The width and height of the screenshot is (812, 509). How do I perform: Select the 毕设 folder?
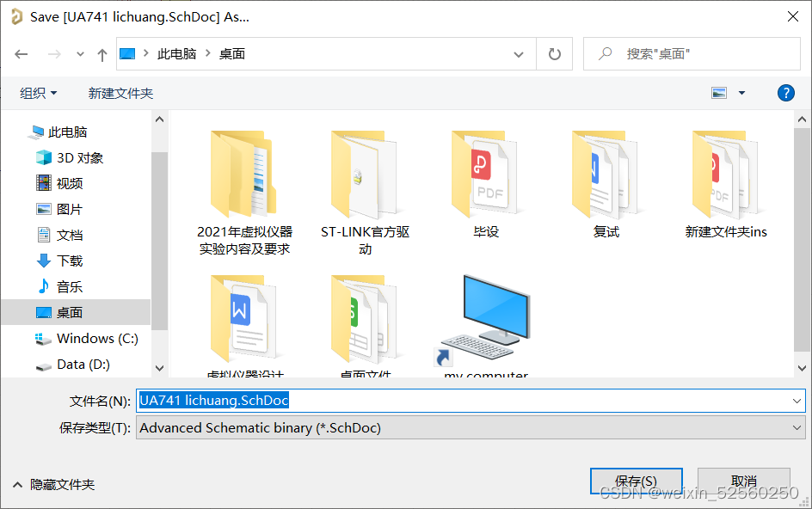pos(486,184)
